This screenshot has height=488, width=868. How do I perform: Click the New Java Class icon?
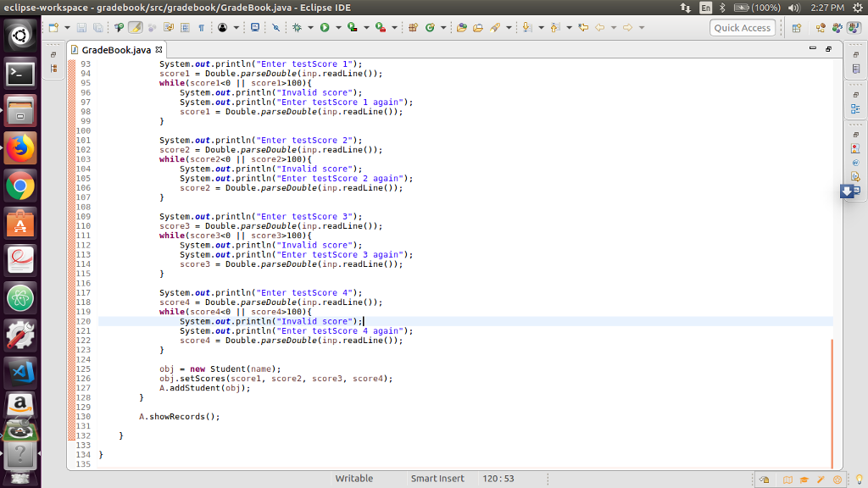point(430,27)
